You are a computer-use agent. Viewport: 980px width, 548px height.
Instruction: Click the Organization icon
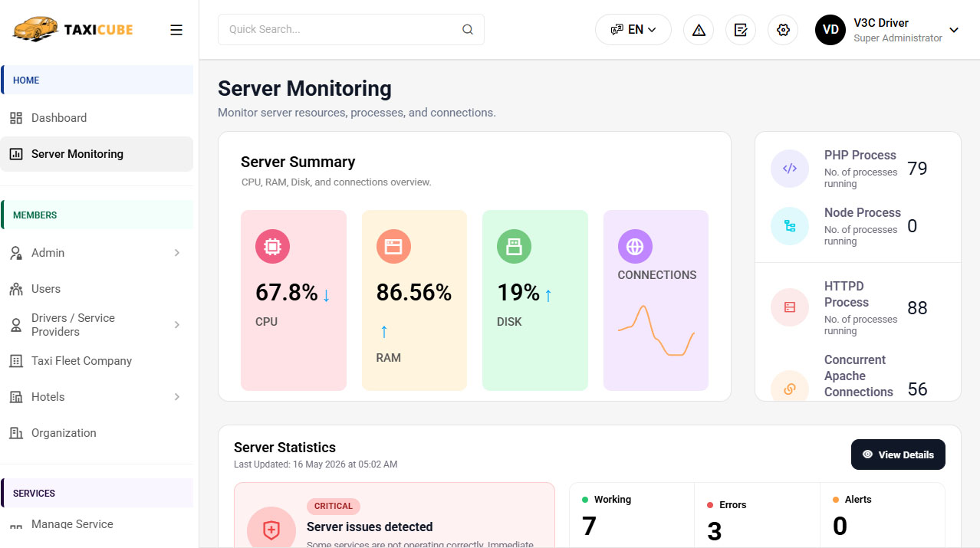pyautogui.click(x=16, y=433)
